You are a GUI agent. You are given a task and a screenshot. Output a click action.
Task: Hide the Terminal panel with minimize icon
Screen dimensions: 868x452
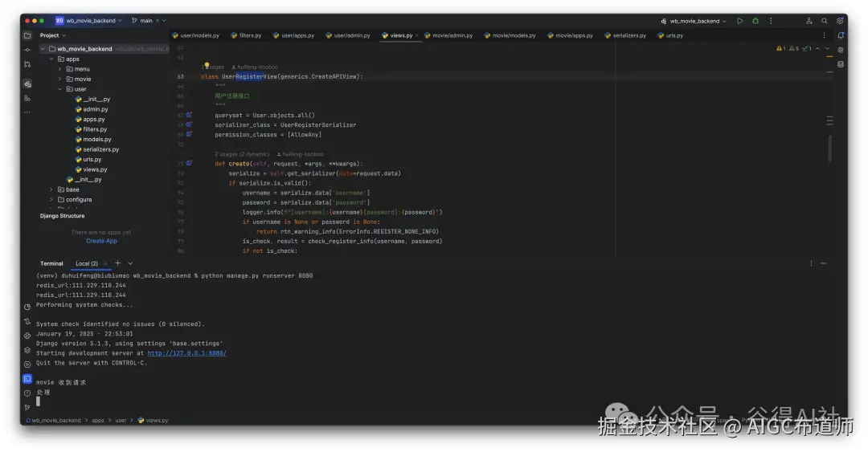tap(823, 264)
